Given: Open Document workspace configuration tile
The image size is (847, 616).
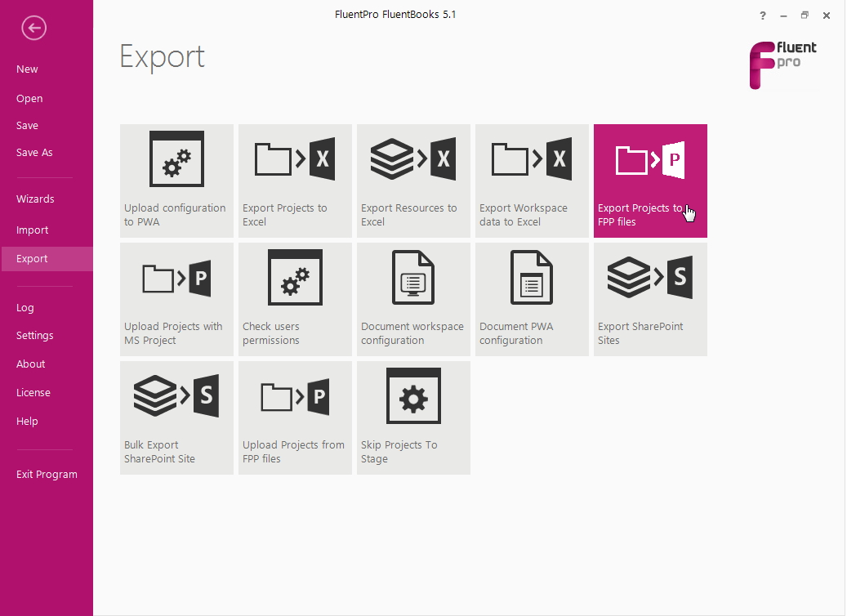Looking at the screenshot, I should 413,299.
